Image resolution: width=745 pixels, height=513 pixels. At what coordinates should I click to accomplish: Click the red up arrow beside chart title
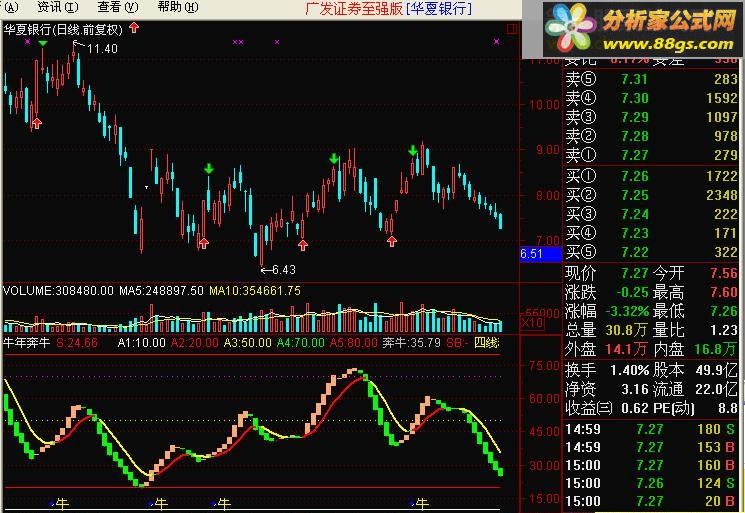[134, 28]
